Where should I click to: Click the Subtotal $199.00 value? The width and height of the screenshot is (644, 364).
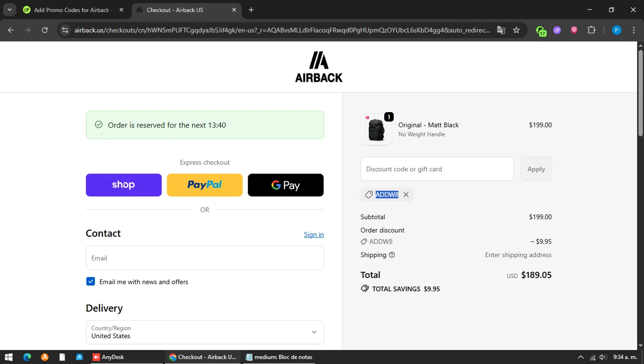click(x=540, y=217)
